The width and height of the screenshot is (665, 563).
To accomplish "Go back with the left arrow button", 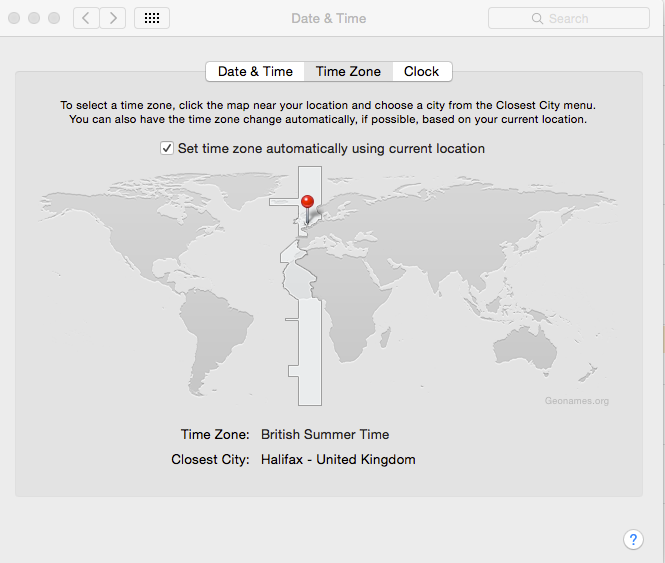I will [86, 18].
